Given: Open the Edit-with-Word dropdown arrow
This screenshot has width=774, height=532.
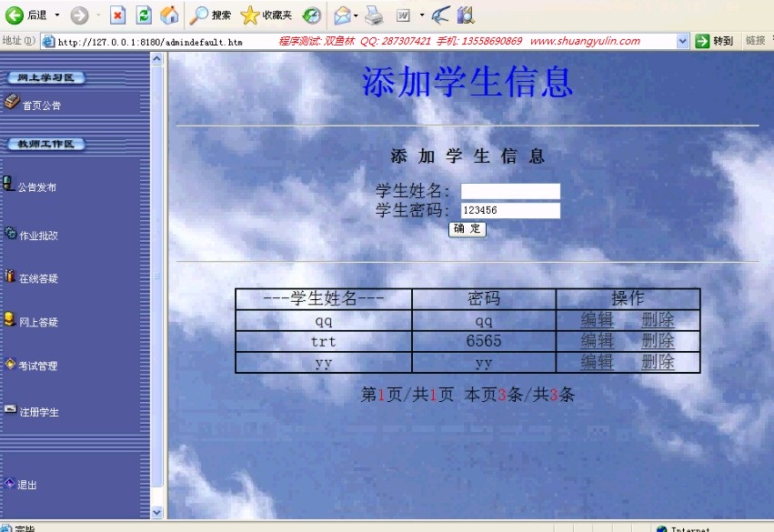Looking at the screenshot, I should pos(422,15).
